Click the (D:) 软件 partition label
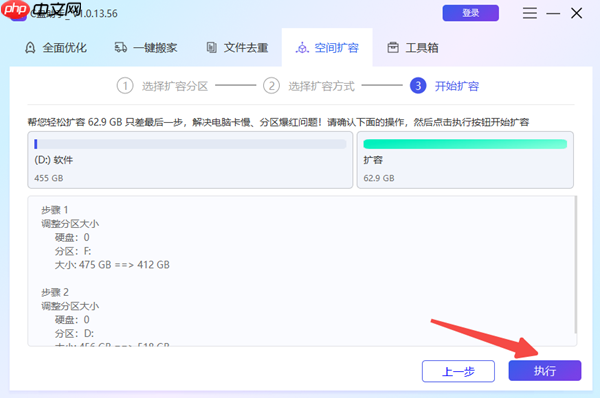This screenshot has width=600, height=398. 54,160
